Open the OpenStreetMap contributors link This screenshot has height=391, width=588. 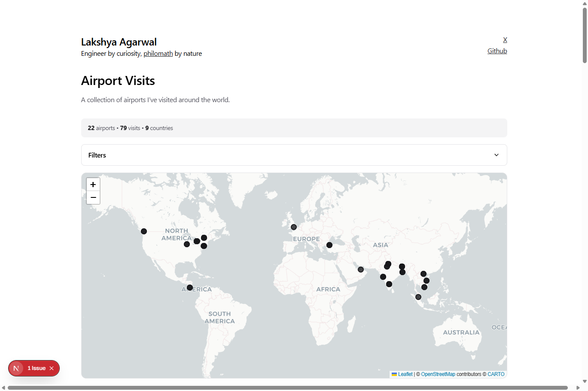click(x=438, y=374)
